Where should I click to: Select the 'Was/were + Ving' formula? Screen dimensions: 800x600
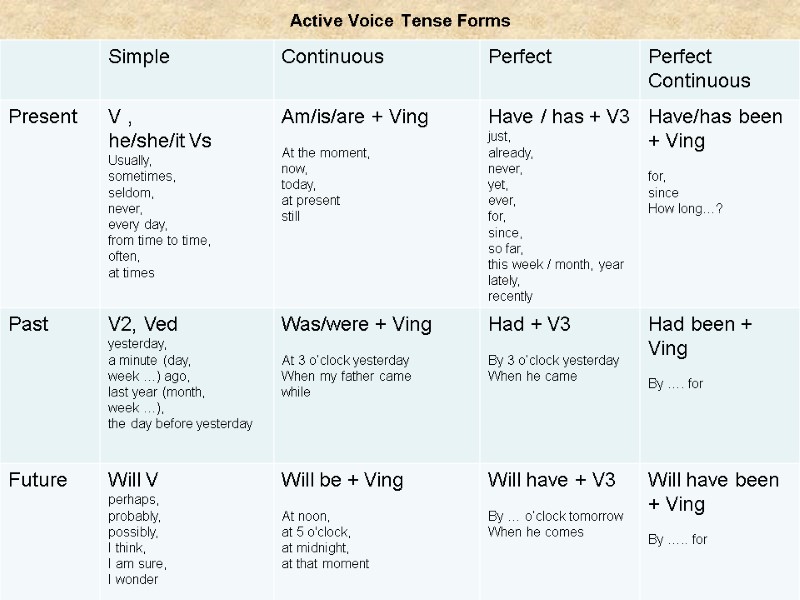(356, 325)
